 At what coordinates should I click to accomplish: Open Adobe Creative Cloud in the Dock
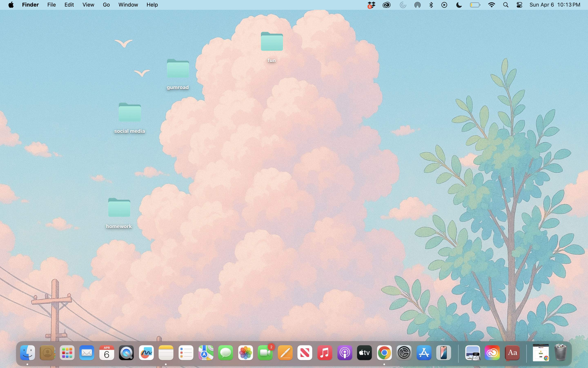coord(492,353)
